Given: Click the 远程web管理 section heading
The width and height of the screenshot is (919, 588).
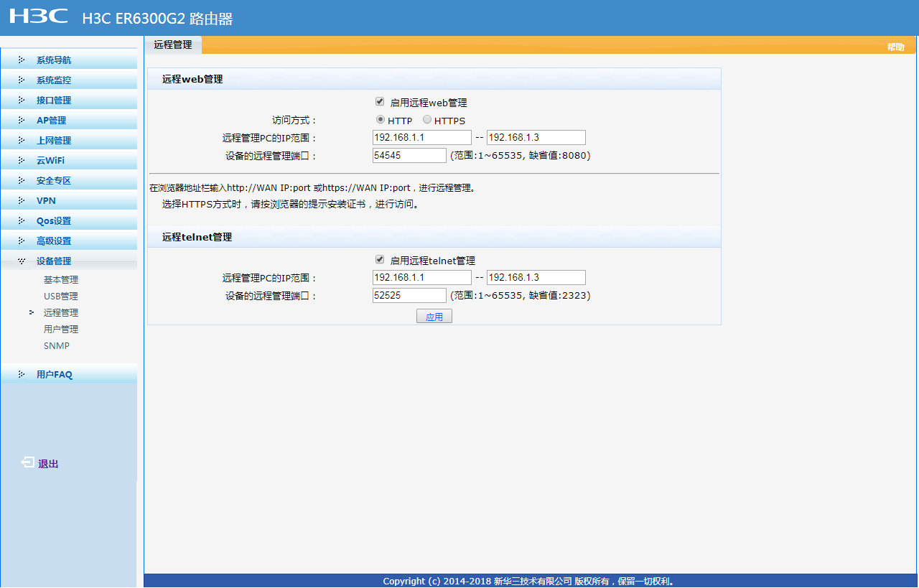Looking at the screenshot, I should (x=192, y=79).
